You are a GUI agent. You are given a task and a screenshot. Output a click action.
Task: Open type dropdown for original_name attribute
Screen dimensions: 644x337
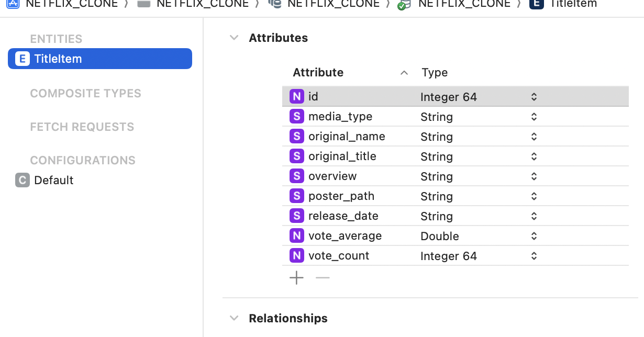click(x=534, y=137)
